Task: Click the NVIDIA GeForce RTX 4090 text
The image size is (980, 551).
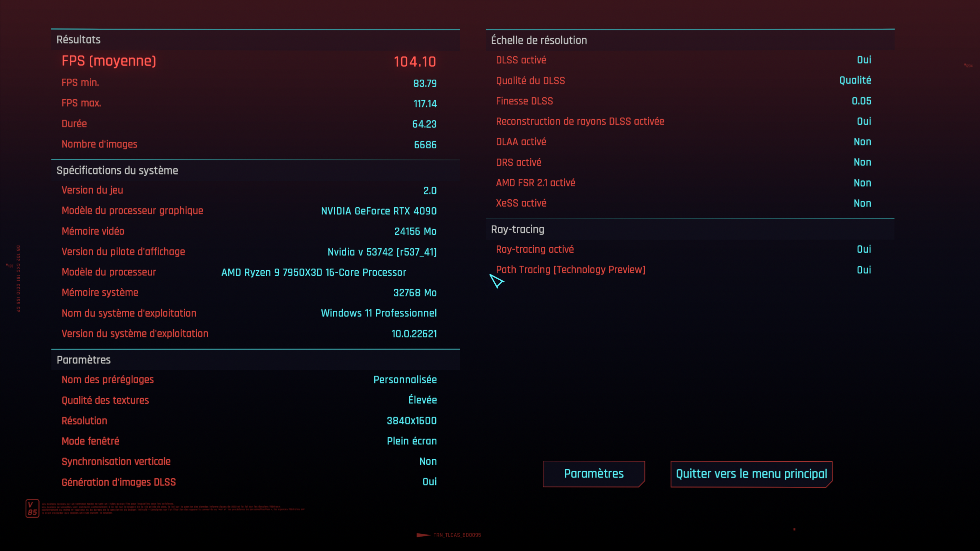Action: (x=378, y=211)
